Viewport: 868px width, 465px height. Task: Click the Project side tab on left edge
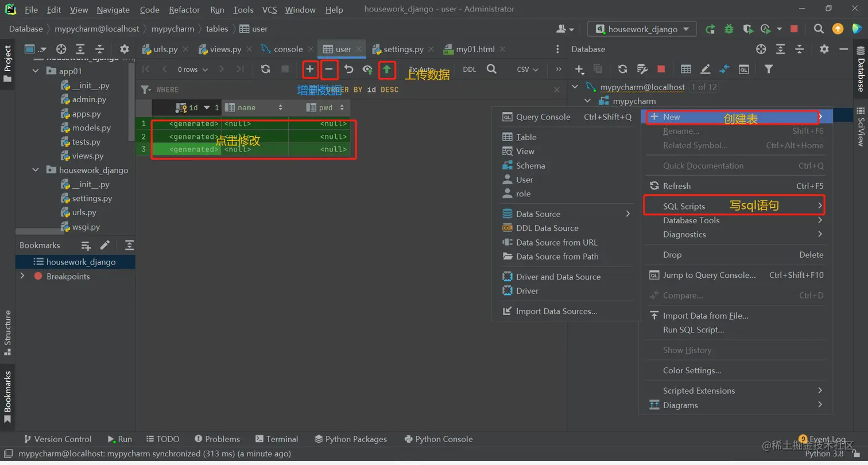7,63
